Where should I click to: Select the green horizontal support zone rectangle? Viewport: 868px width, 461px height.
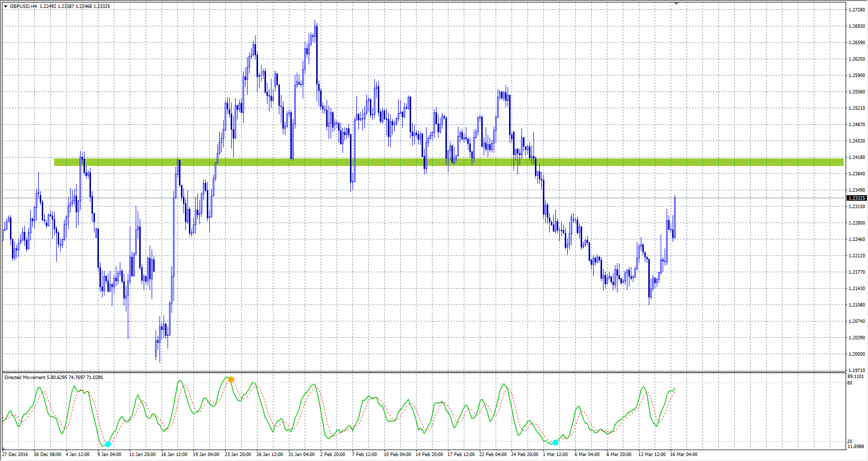(449, 162)
